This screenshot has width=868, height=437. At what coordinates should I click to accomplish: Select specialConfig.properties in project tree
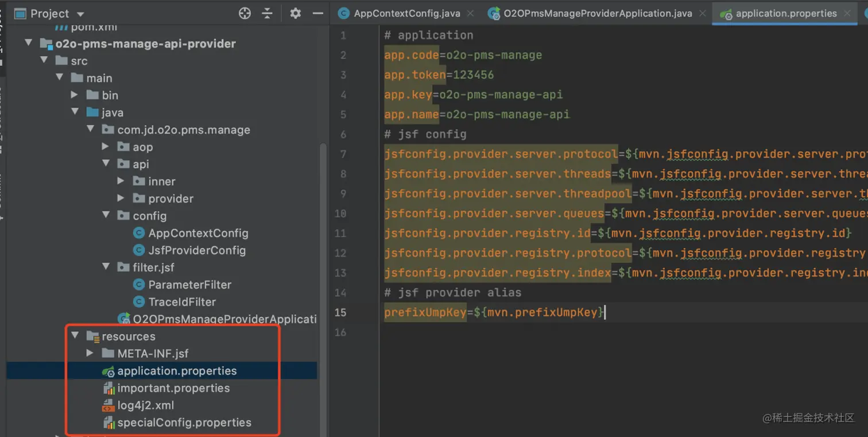(x=184, y=423)
